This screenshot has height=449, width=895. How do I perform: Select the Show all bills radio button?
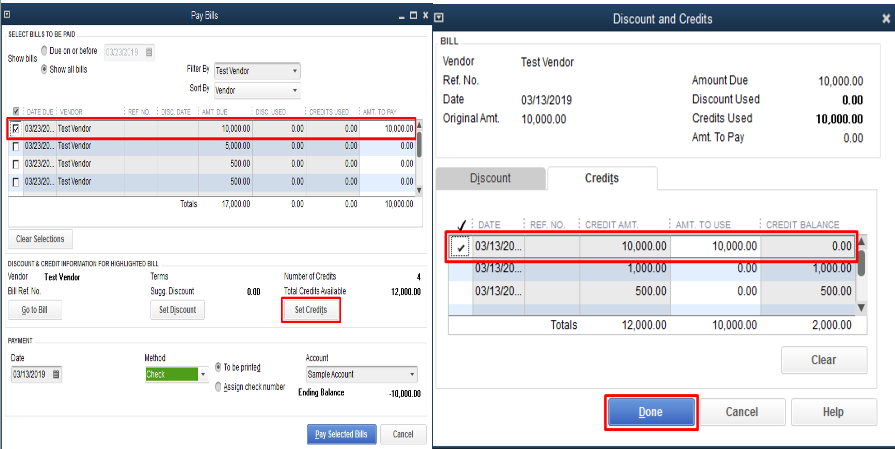[44, 70]
